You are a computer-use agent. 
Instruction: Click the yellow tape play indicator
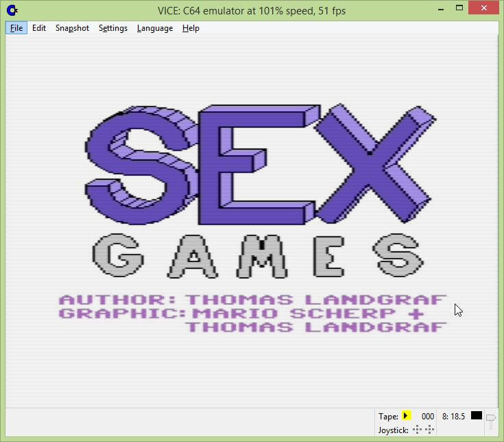click(406, 416)
